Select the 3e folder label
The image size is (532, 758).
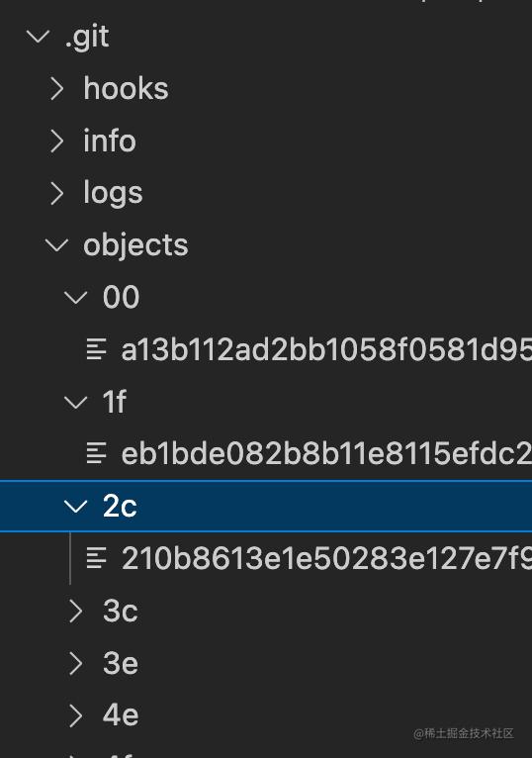click(121, 663)
